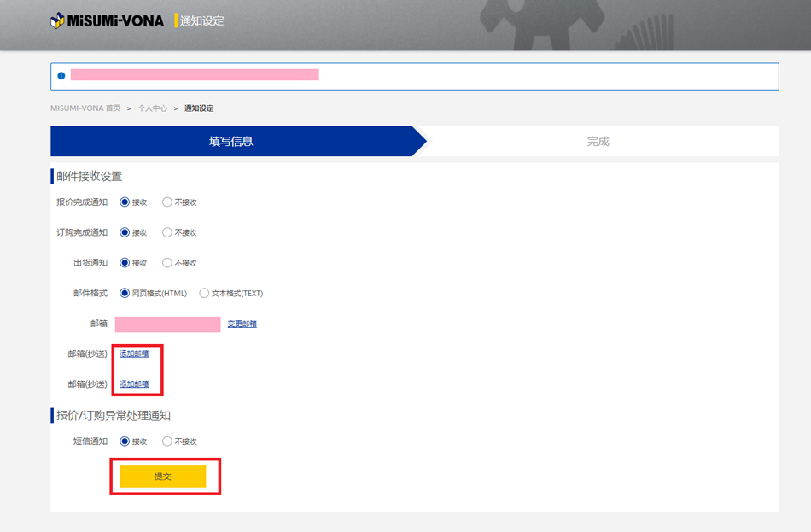This screenshot has width=811, height=532.
Task: Enable 接收 for 短信通知
Action: pos(125,441)
